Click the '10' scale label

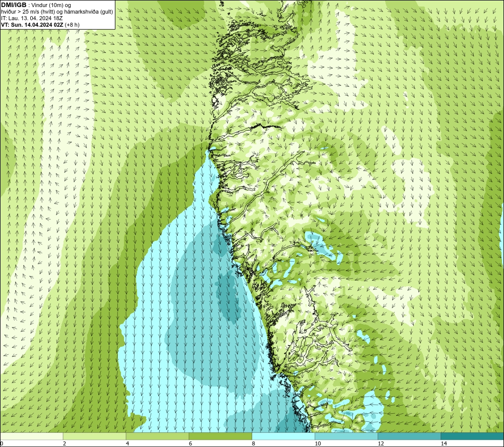[318, 443]
